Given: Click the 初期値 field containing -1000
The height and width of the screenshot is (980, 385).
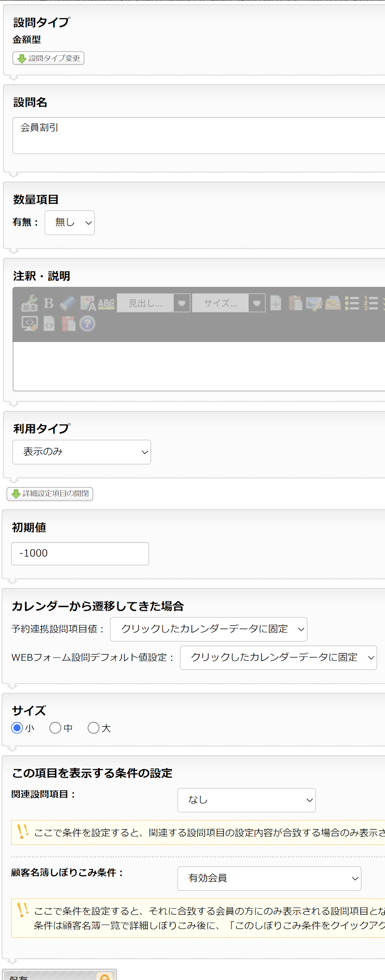Looking at the screenshot, I should pos(80,554).
